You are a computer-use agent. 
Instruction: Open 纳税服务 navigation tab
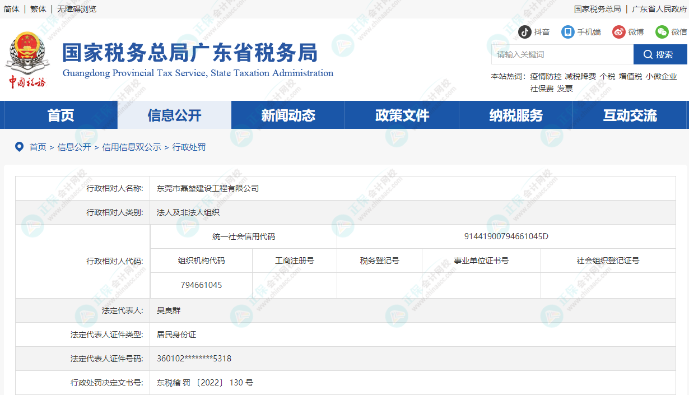516,115
